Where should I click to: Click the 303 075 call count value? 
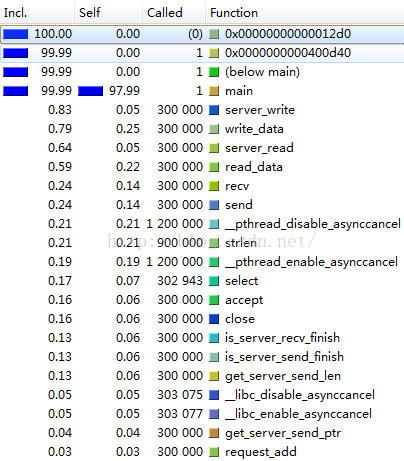pyautogui.click(x=180, y=395)
